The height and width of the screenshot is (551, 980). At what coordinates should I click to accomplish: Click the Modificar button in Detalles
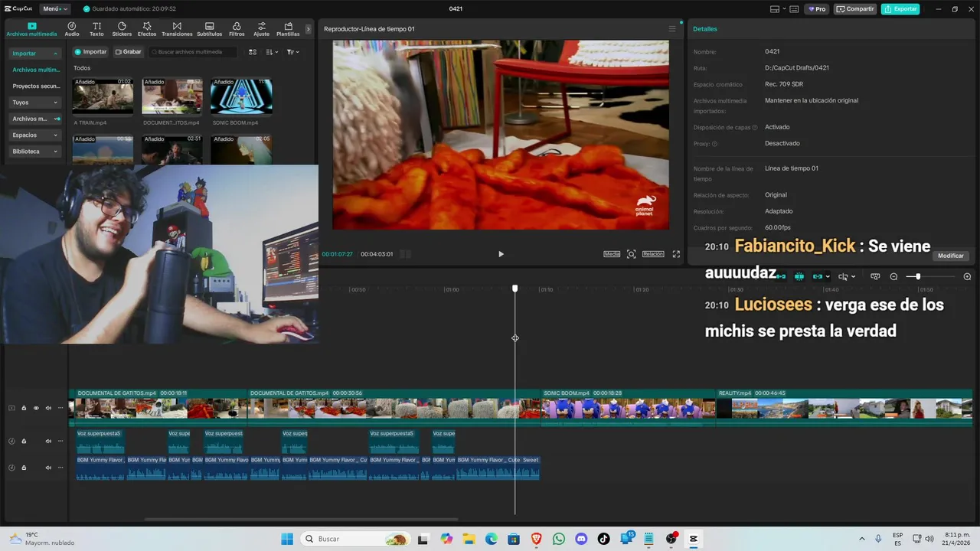tap(951, 256)
